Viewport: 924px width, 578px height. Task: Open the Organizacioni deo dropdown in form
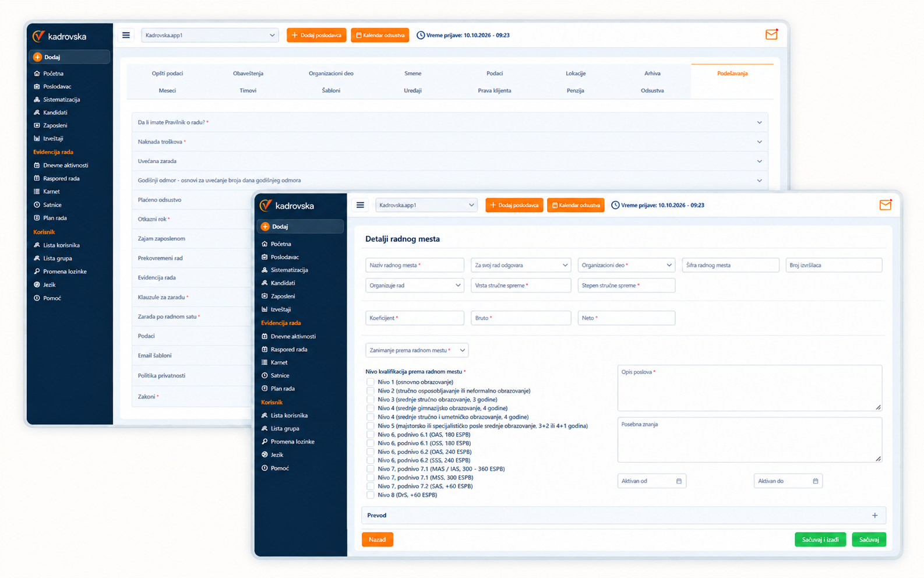[626, 265]
